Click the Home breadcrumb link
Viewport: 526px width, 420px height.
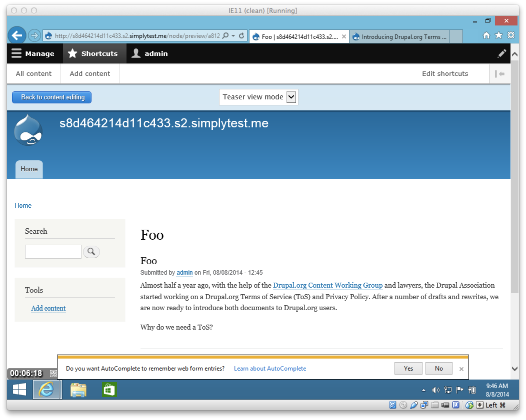[23, 206]
